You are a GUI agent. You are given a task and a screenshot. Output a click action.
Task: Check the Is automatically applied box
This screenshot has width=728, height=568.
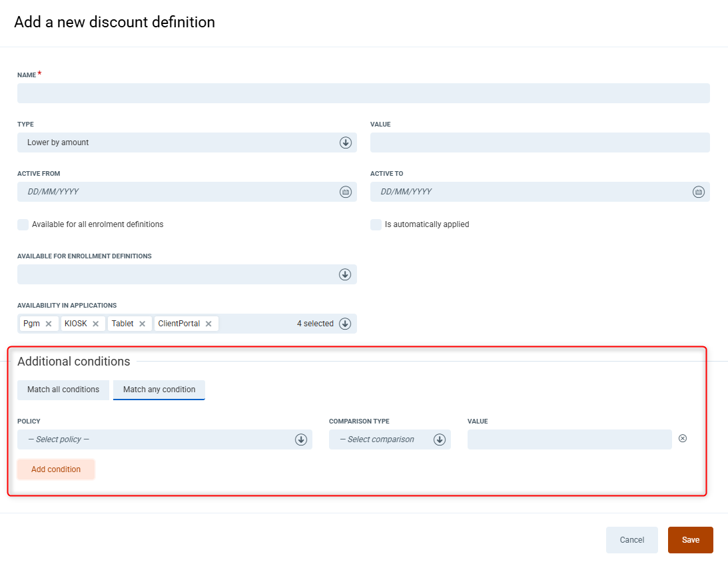(x=376, y=224)
